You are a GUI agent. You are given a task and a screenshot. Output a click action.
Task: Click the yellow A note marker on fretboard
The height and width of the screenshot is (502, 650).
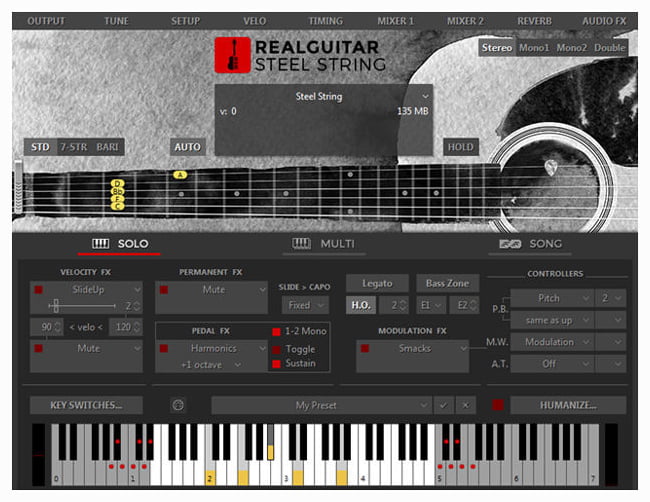180,175
